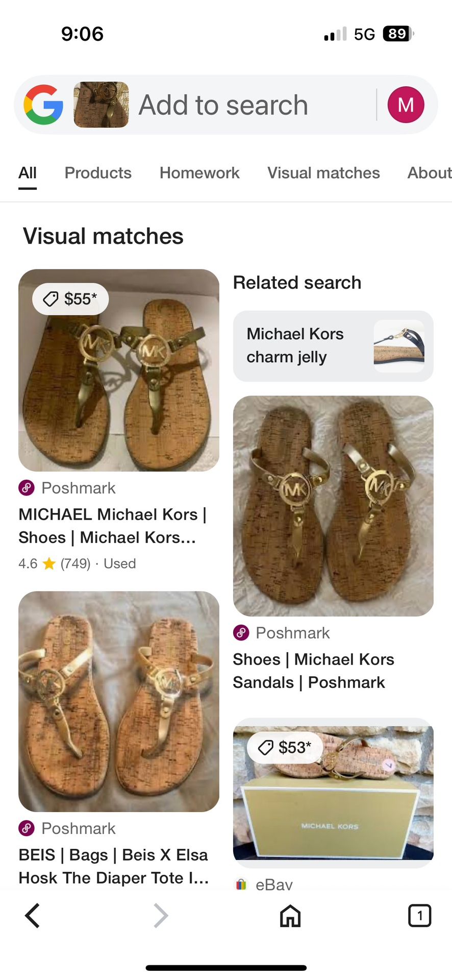Go back with the left arrow
452x980 pixels.
(33, 915)
